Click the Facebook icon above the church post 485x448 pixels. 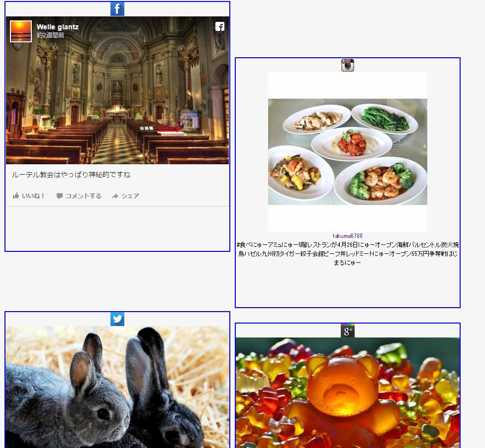click(x=117, y=9)
